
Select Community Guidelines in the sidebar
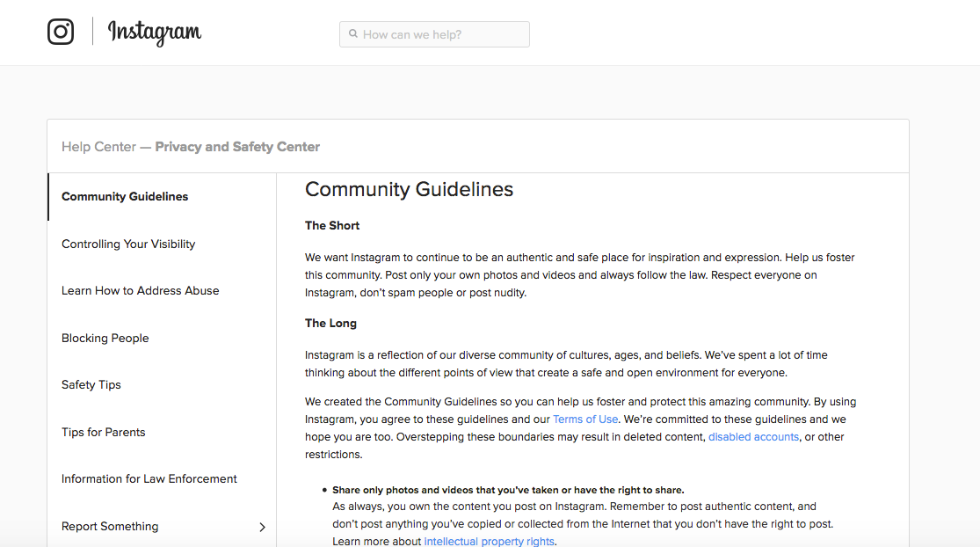162,197
